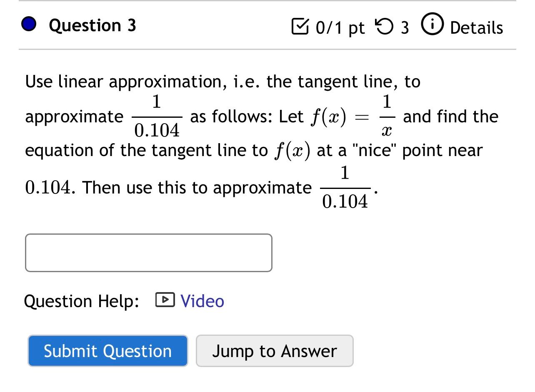Click inside the answer input box
The height and width of the screenshot is (392, 535).
(148, 253)
